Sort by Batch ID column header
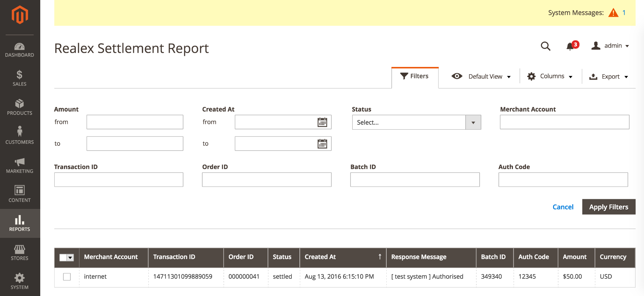 coord(495,258)
